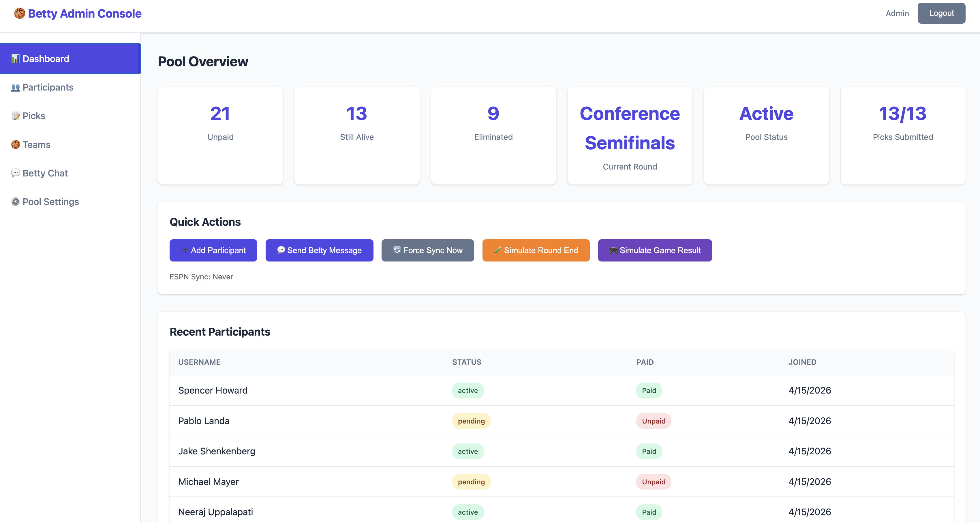Click the Force Sync Now button

[x=428, y=250]
